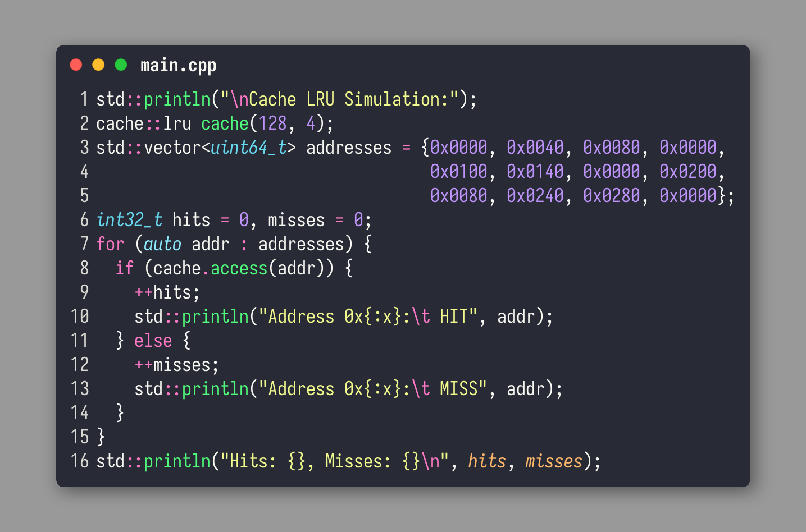
Task: Click line number 16 in gutter
Action: point(80,461)
